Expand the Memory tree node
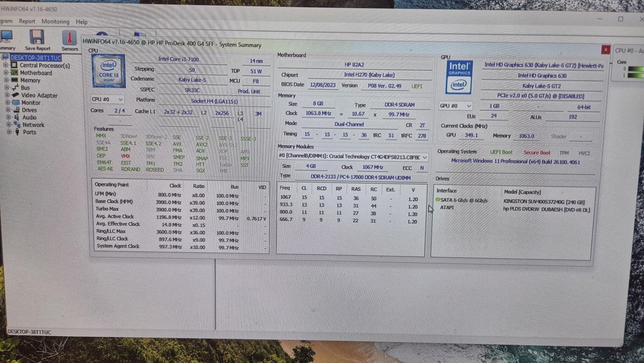The height and width of the screenshot is (363, 644). pos(6,80)
